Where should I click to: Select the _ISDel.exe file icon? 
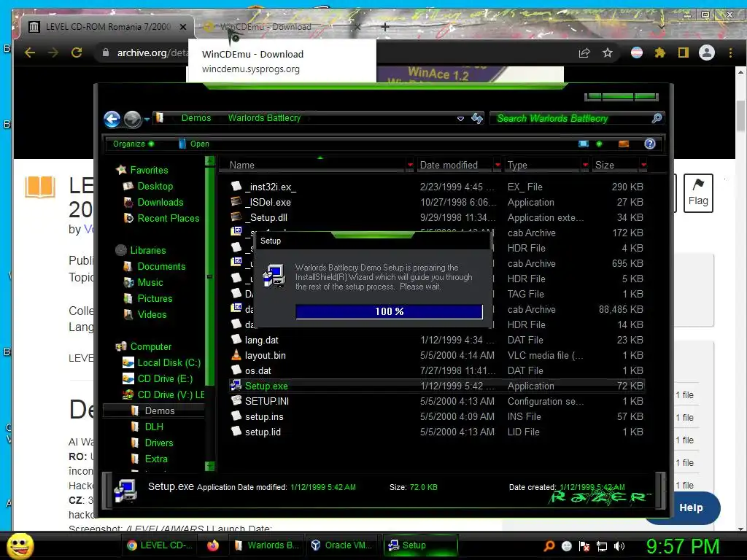point(236,202)
